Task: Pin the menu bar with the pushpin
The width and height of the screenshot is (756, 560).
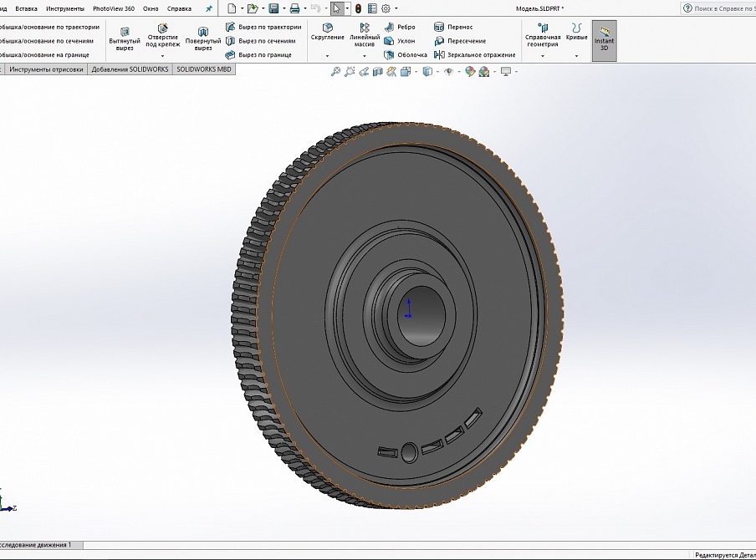Action: point(209,8)
